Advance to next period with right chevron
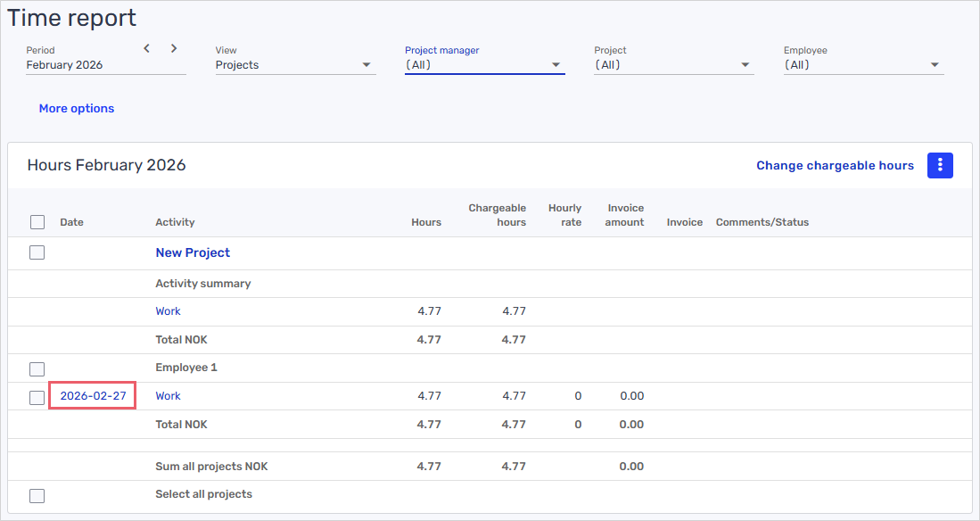Viewport: 980px width, 521px height. point(174,48)
